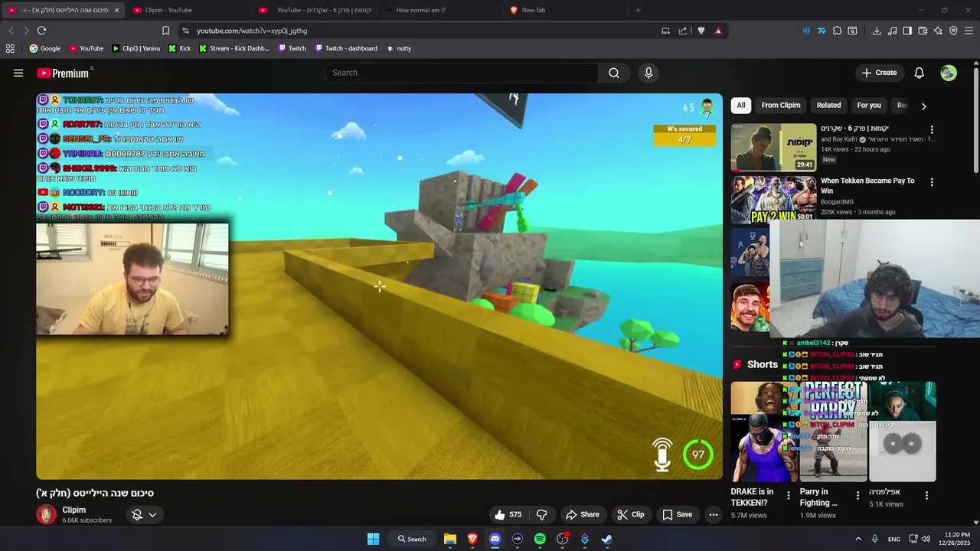
Task: Click the browser address bar URL
Action: coord(251,31)
